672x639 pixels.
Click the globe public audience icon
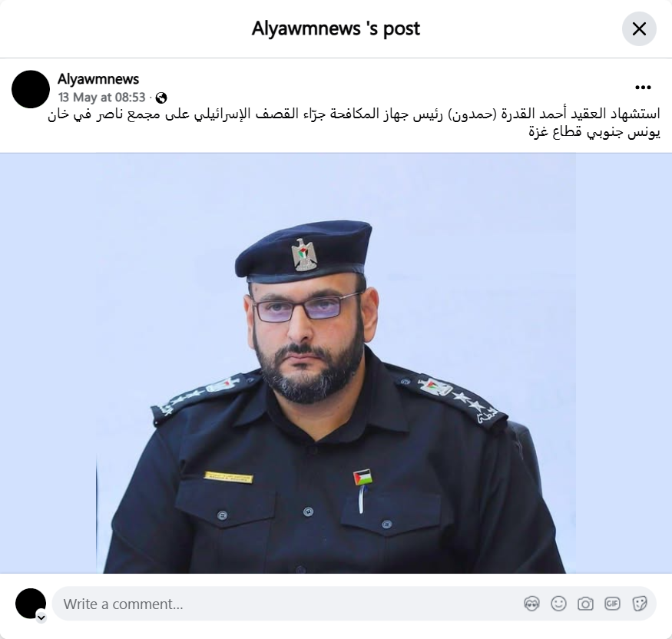tap(161, 98)
